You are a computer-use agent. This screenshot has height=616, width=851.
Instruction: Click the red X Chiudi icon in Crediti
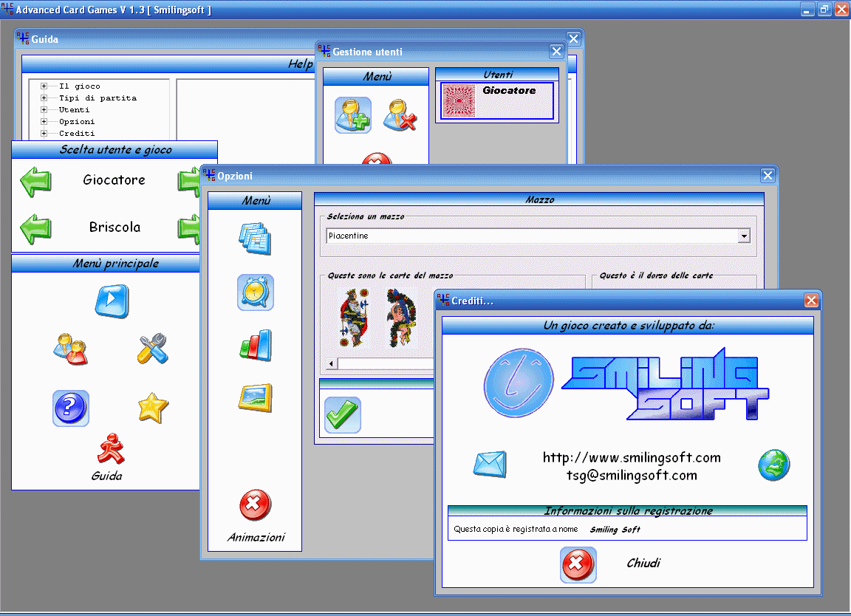pyautogui.click(x=578, y=564)
